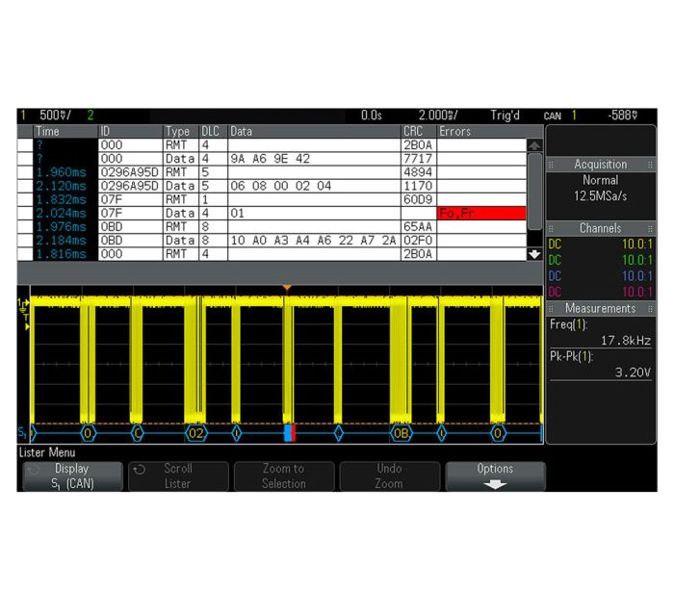Click the Freq(1) measurement value 17.8kHz
The height and width of the screenshot is (616, 674).
click(626, 341)
